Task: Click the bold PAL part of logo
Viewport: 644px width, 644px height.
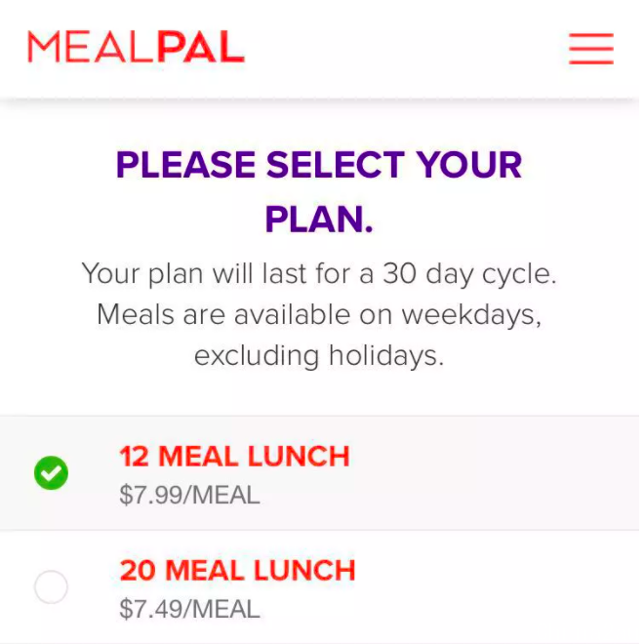Action: click(x=201, y=47)
